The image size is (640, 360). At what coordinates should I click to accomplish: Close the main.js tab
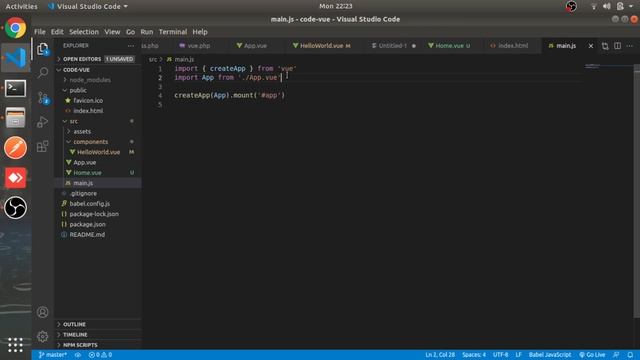point(591,46)
